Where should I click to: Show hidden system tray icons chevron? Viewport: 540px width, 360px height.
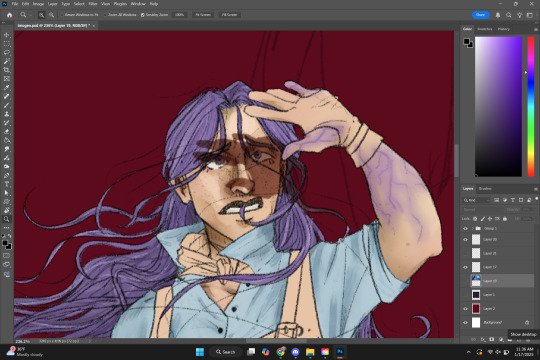468,352
